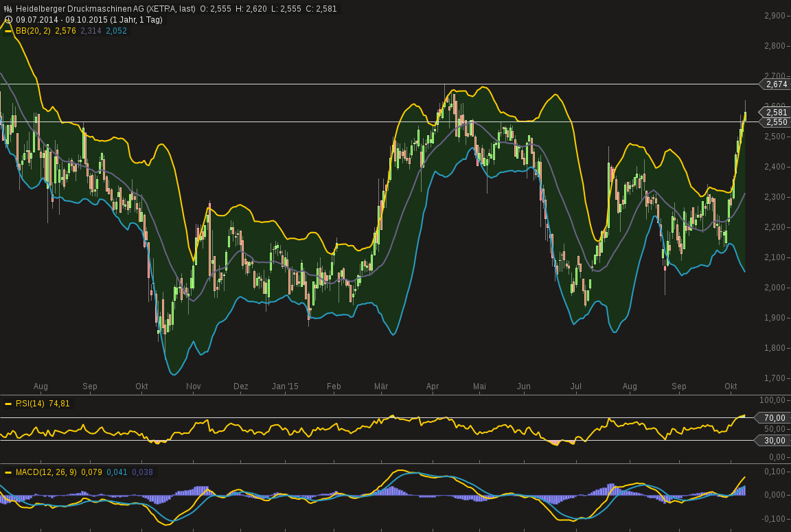Click the yellow MACD legend marker
This screenshot has height=532, width=791.
[x=8, y=472]
